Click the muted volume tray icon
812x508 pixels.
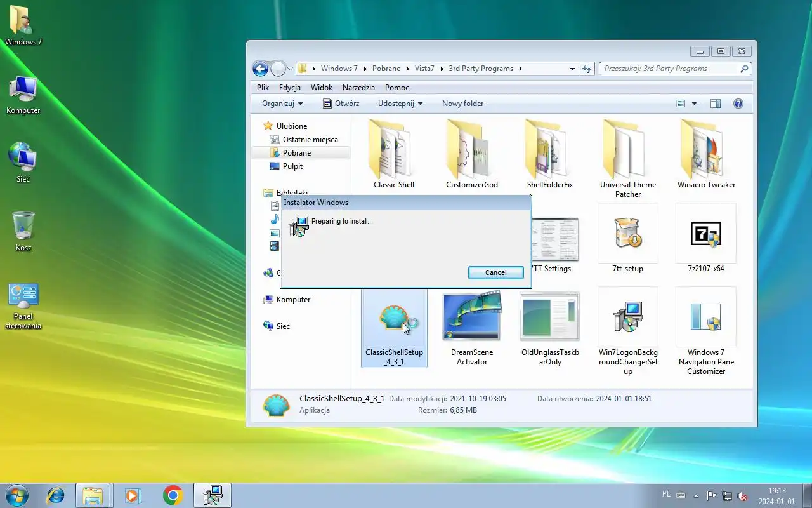click(742, 496)
